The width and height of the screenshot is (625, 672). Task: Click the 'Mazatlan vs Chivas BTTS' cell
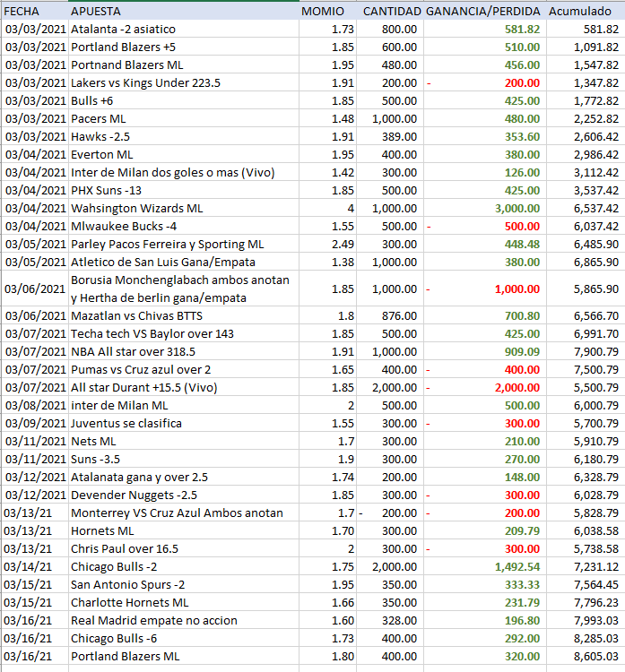point(184,316)
